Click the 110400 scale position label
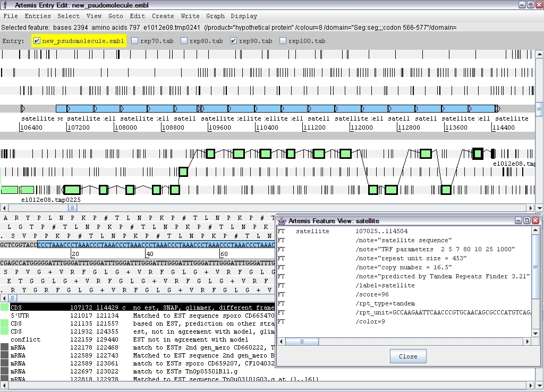Viewport: 544px width, 392px height. tap(268, 127)
